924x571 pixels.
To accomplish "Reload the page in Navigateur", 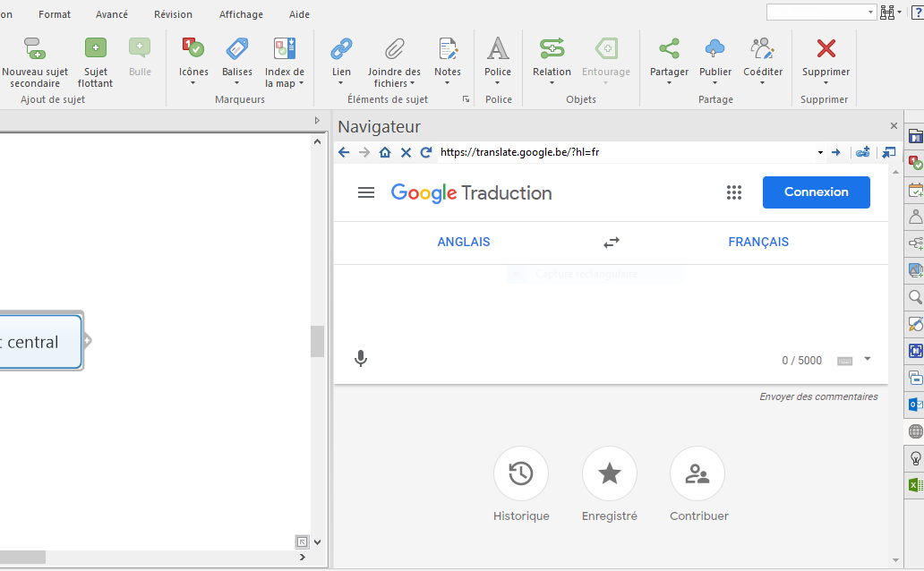I will point(426,153).
